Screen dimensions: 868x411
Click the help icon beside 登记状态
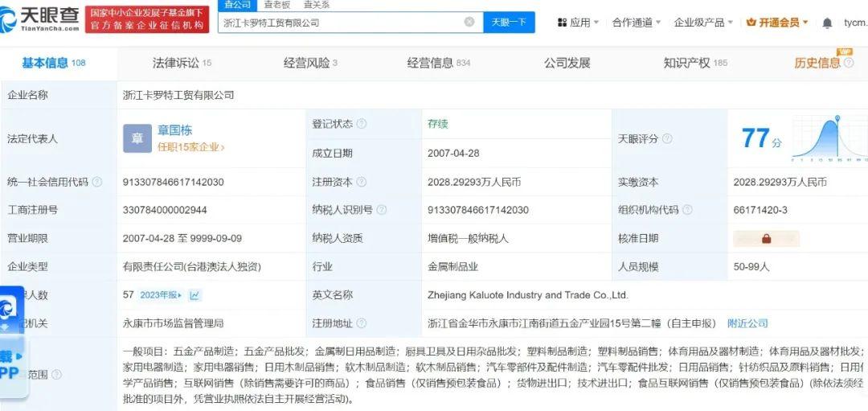pos(362,124)
